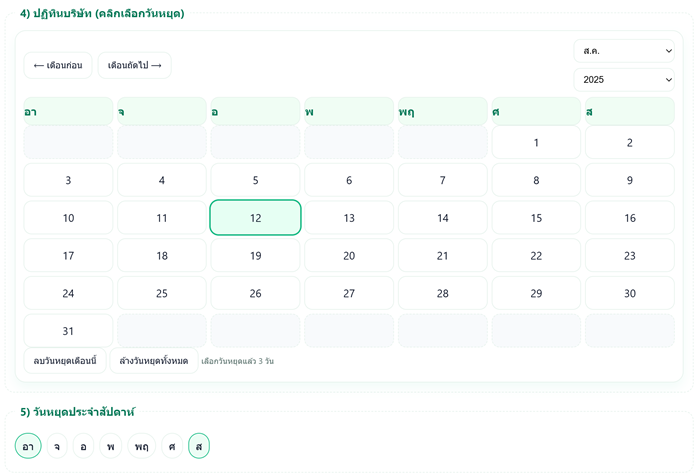The height and width of the screenshot is (476, 700).
Task: Select day 1 on the calendar
Action: point(536,142)
